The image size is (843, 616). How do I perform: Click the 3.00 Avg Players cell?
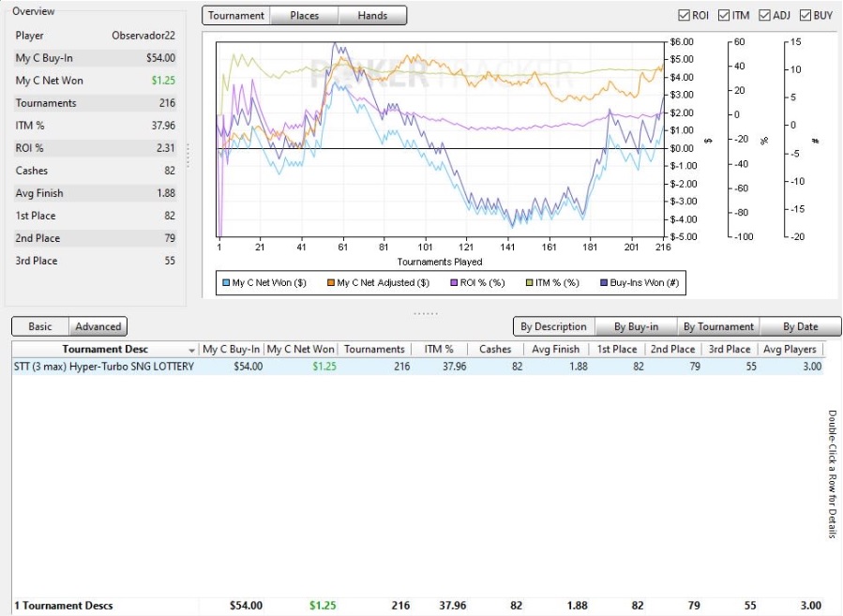[812, 367]
